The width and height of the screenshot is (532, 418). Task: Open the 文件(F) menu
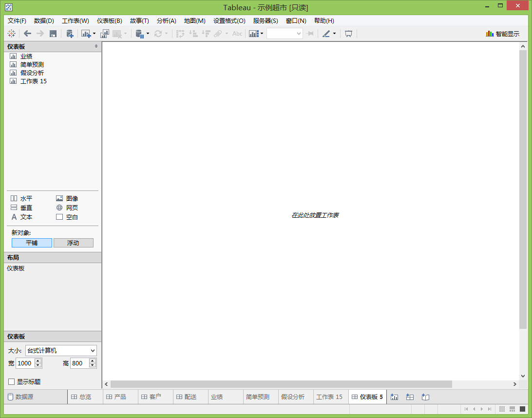point(17,20)
